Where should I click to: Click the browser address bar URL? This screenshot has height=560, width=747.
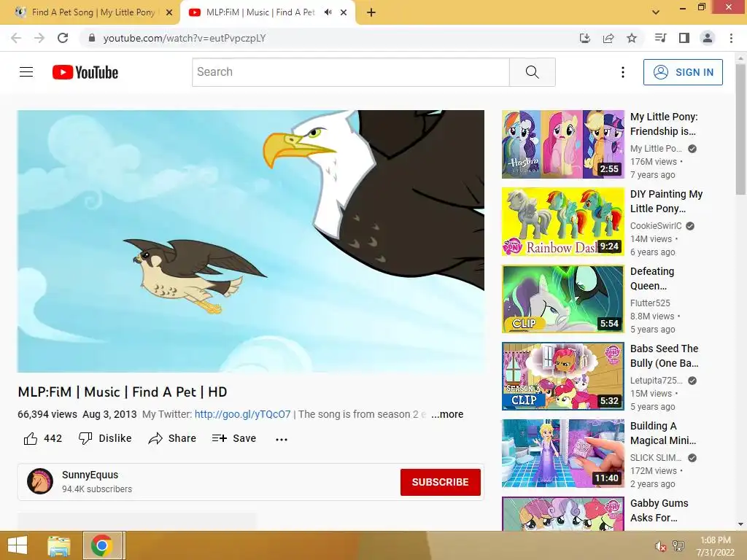pyautogui.click(x=185, y=38)
